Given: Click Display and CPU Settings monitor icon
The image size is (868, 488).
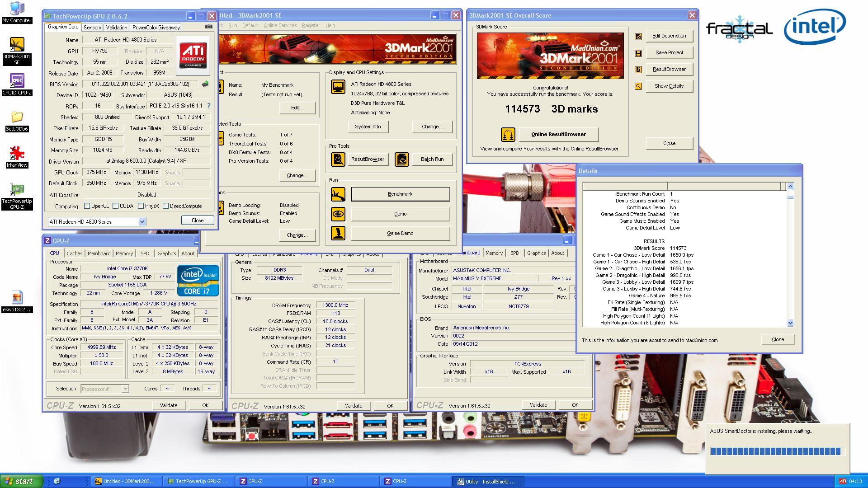Looking at the screenshot, I should pyautogui.click(x=338, y=86).
